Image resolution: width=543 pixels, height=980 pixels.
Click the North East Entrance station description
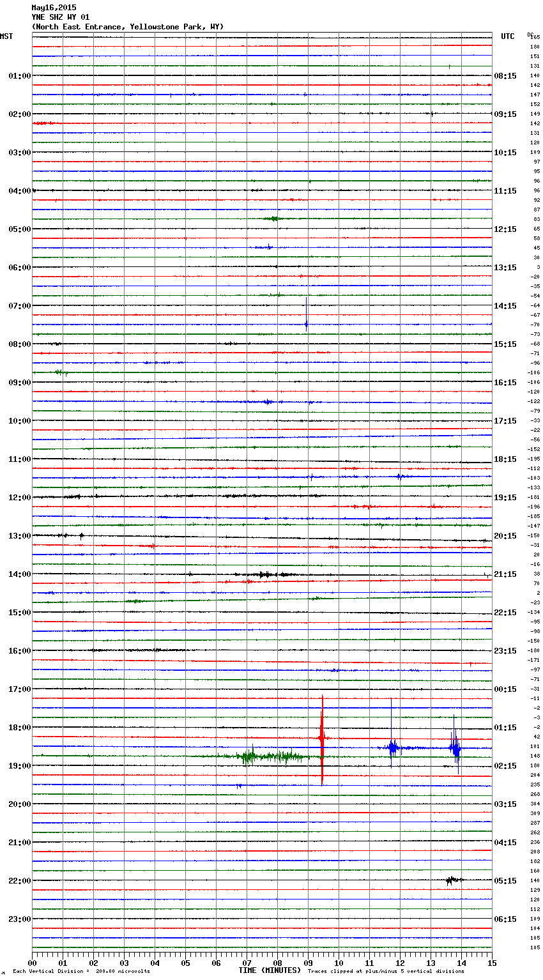point(128,27)
